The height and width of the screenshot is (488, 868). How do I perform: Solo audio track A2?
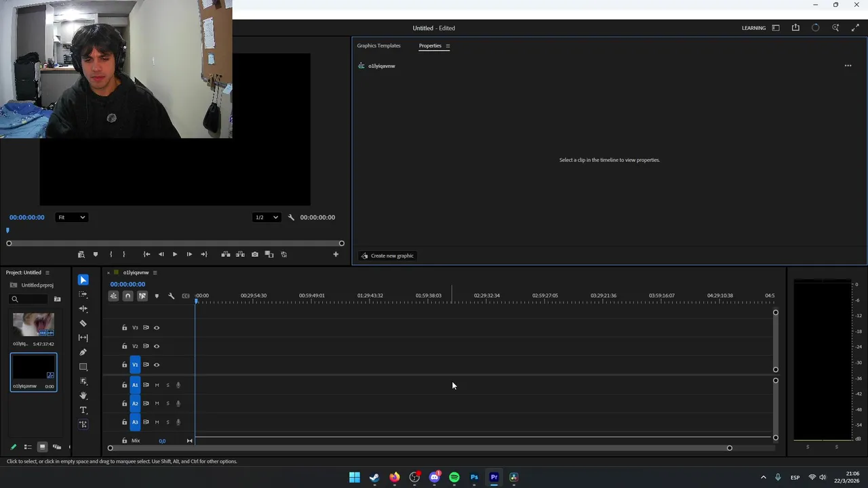(x=167, y=403)
